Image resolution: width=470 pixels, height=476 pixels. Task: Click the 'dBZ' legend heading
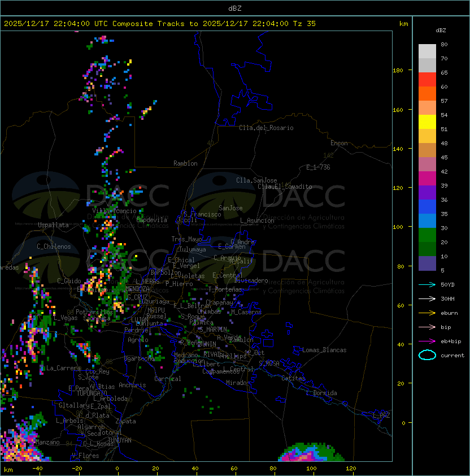pos(441,31)
